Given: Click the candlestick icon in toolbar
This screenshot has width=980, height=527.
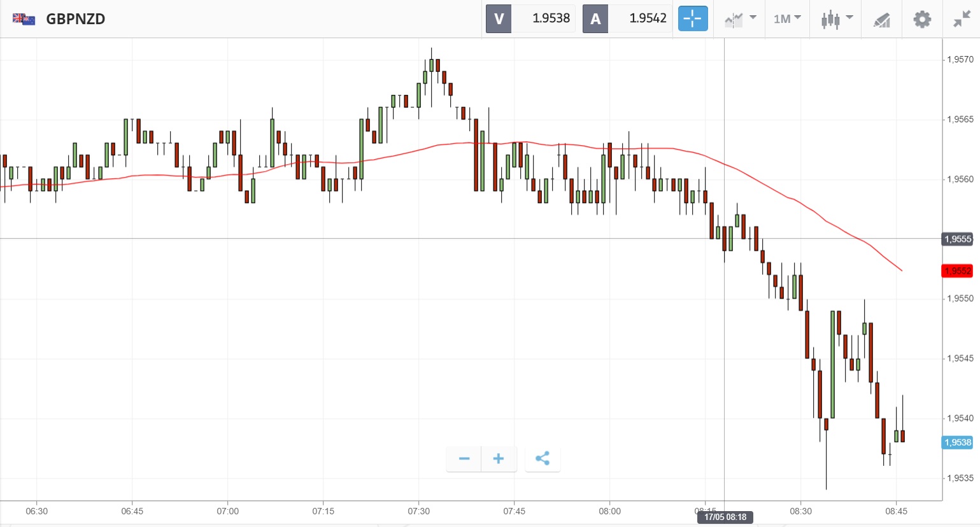Looking at the screenshot, I should 830,19.
